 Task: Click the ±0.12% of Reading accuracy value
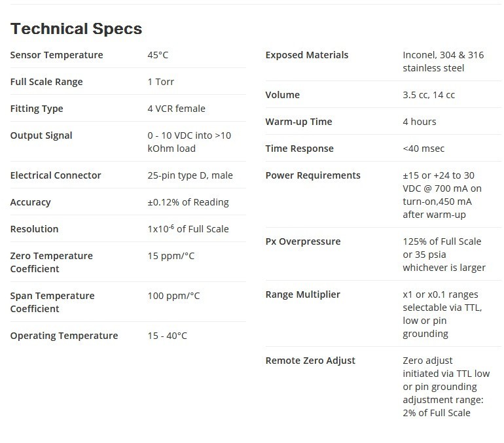[188, 202]
